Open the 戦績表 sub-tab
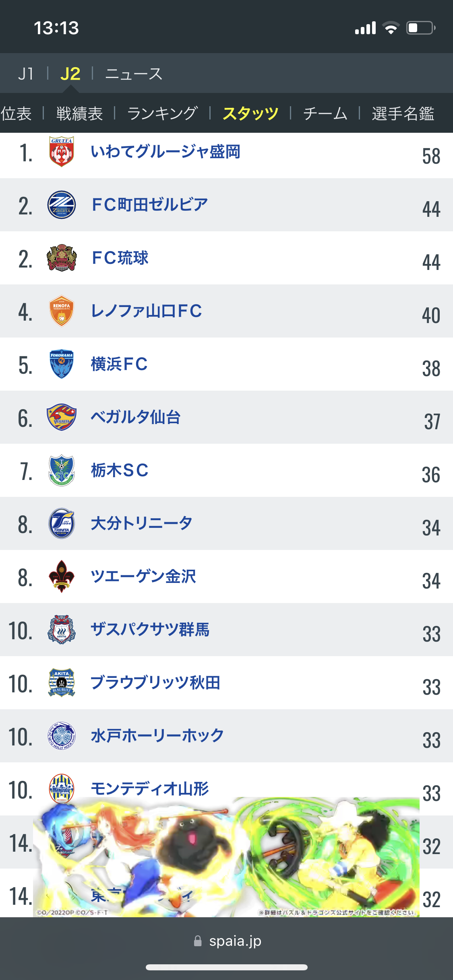This screenshot has width=453, height=980. point(79,113)
